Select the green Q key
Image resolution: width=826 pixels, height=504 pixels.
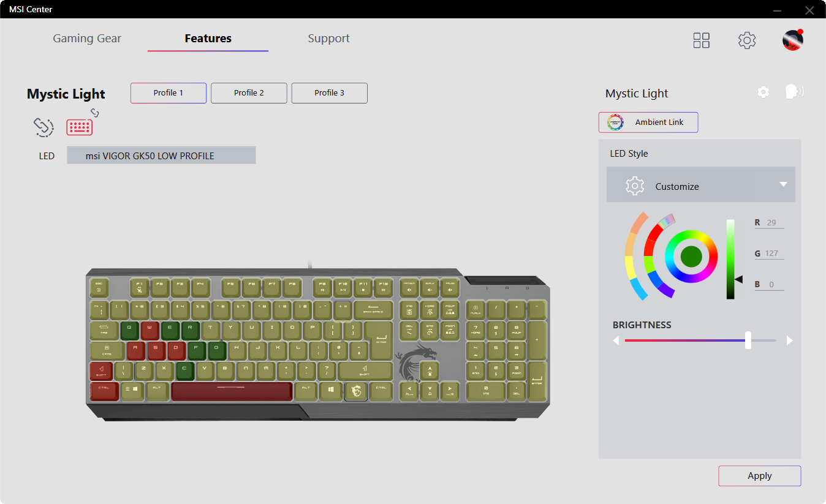click(x=129, y=330)
